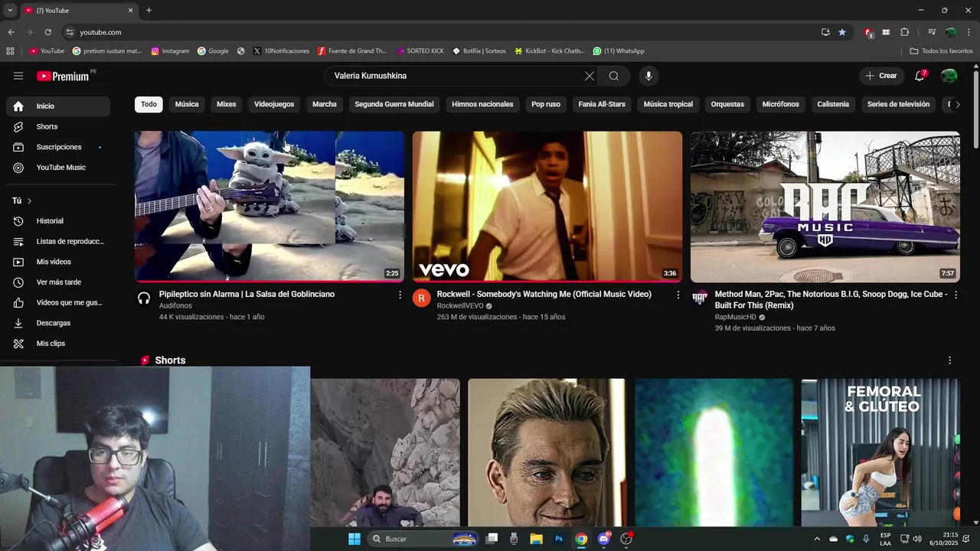Select the Videojuegos filter chip
This screenshot has height=551, width=980.
(x=274, y=104)
